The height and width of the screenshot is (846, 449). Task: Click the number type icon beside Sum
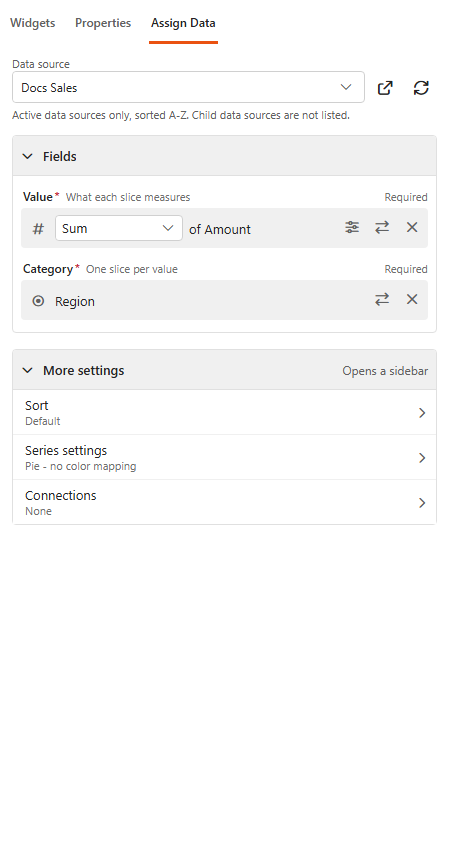(x=38, y=229)
